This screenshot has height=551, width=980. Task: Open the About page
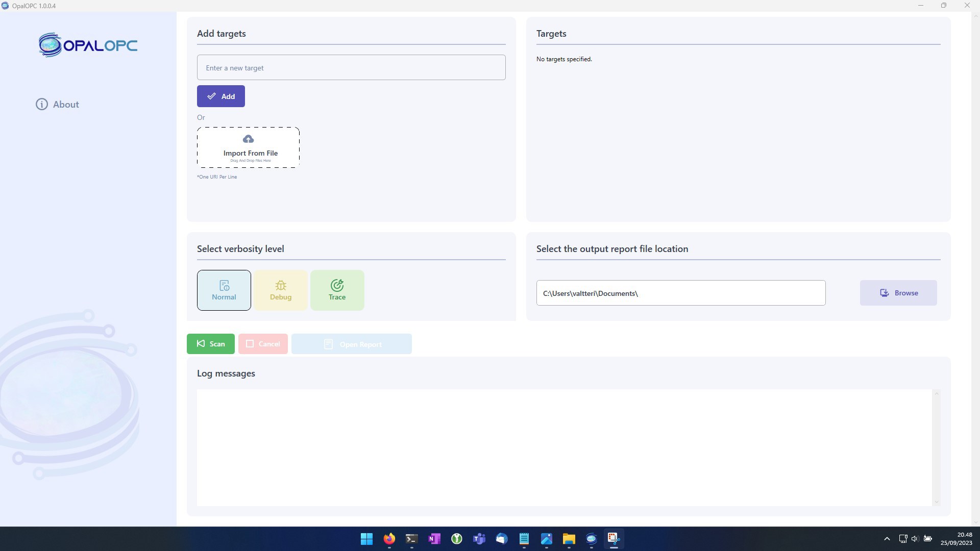(x=57, y=104)
